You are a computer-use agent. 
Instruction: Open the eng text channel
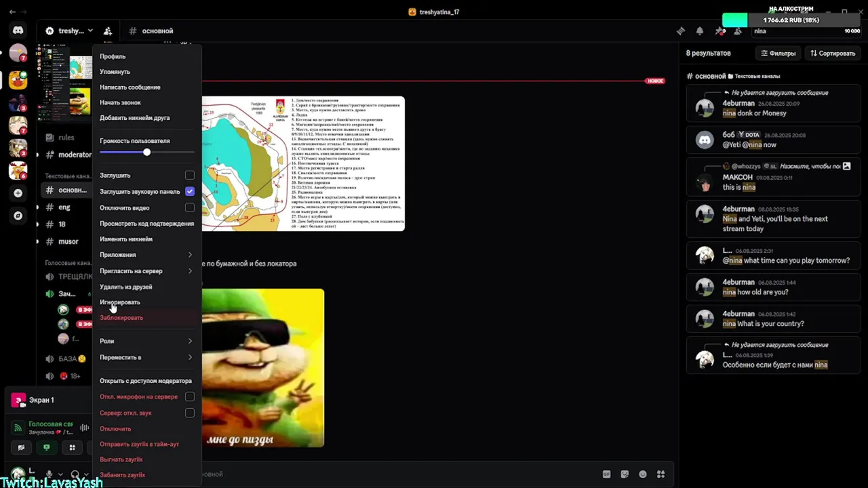66,207
